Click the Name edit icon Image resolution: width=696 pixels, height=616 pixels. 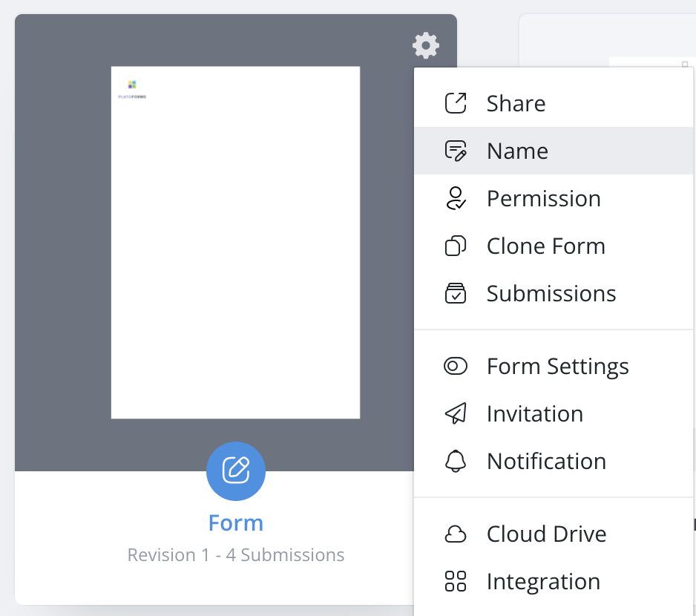pos(456,151)
